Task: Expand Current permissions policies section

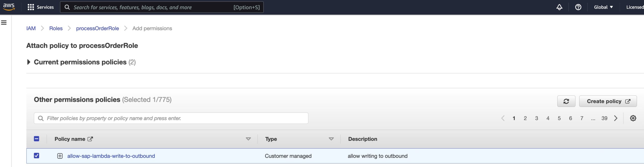Action: [x=29, y=62]
